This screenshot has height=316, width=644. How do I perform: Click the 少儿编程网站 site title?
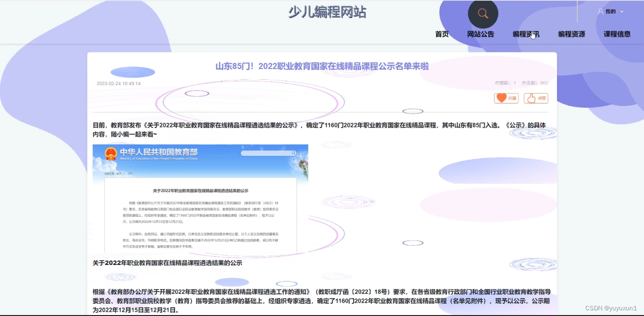tap(327, 12)
